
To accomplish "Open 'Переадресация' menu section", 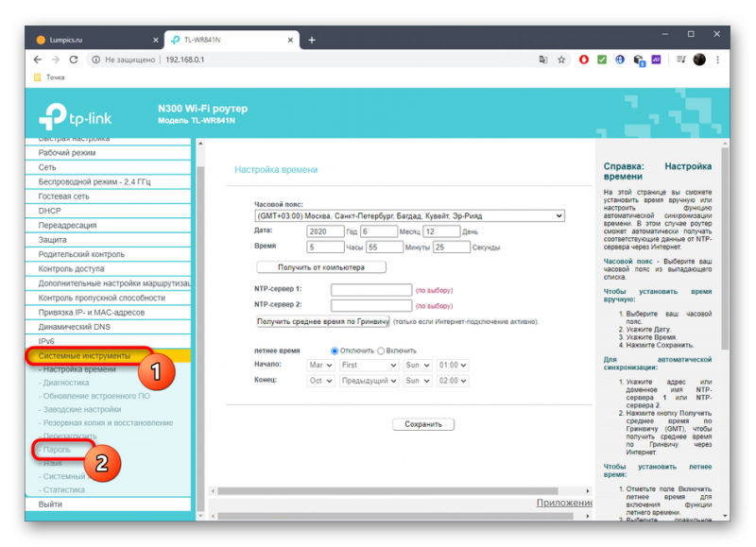I will pyautogui.click(x=108, y=225).
